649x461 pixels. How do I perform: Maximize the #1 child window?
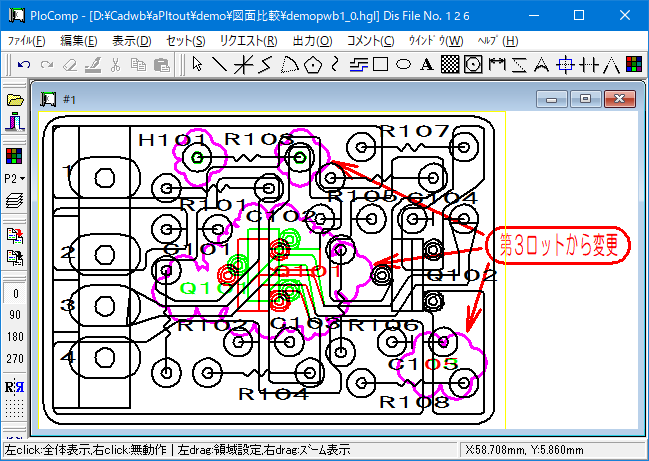coord(585,99)
